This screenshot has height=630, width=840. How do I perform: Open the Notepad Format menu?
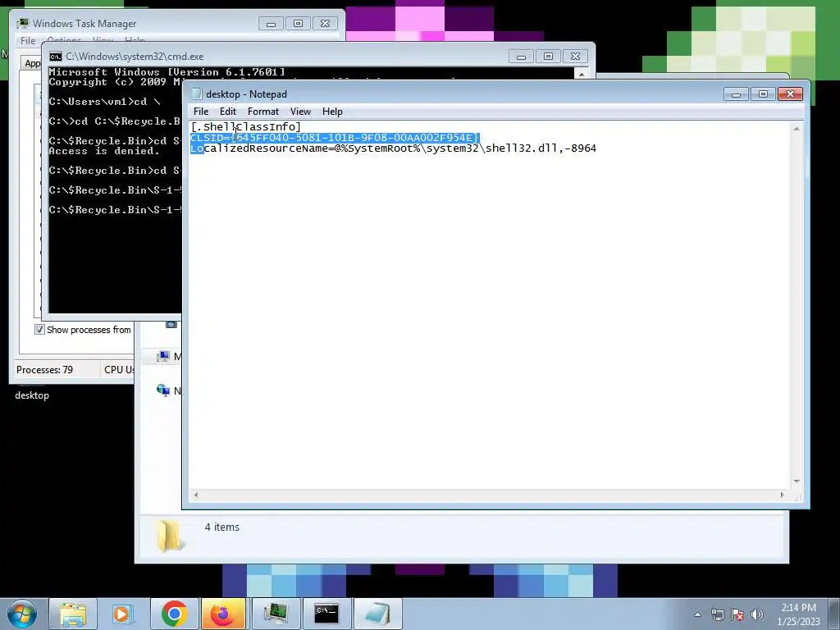263,112
